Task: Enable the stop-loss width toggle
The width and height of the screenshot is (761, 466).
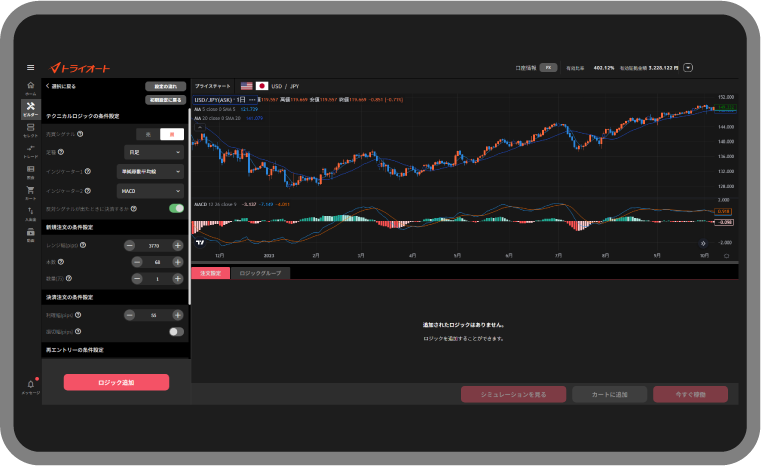Action: 176,331
